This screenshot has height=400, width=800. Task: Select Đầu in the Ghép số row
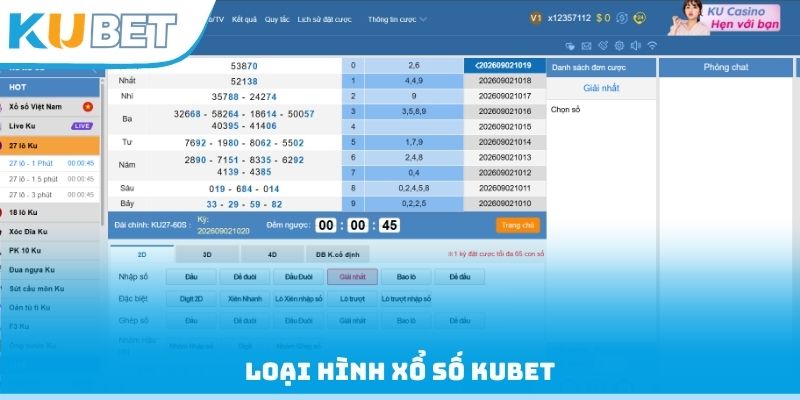pos(191,321)
